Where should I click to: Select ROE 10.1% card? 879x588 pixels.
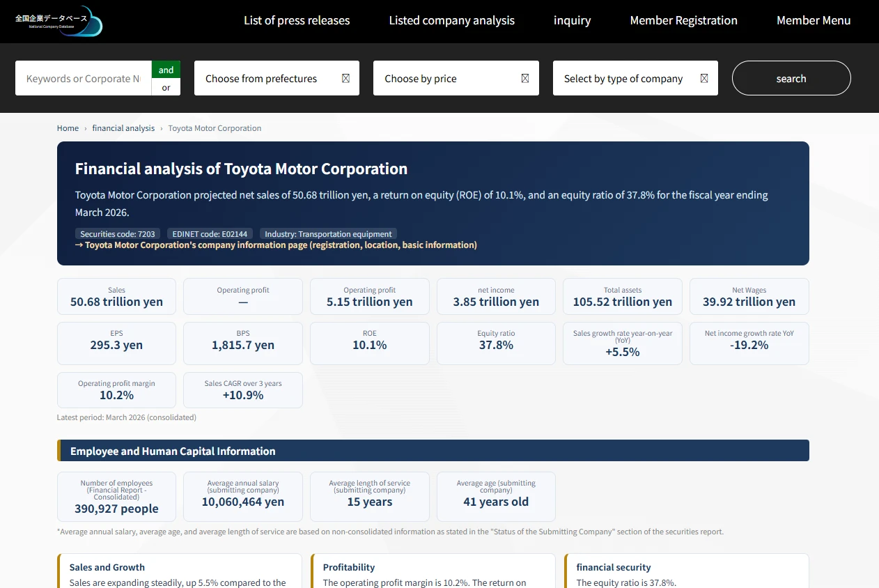[x=370, y=343]
